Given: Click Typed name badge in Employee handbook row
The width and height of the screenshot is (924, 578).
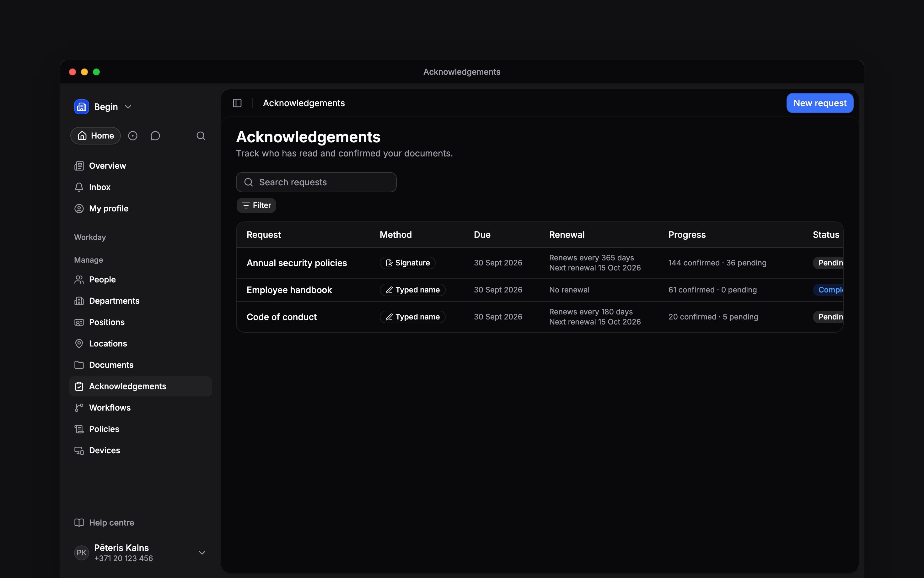Looking at the screenshot, I should coord(412,290).
